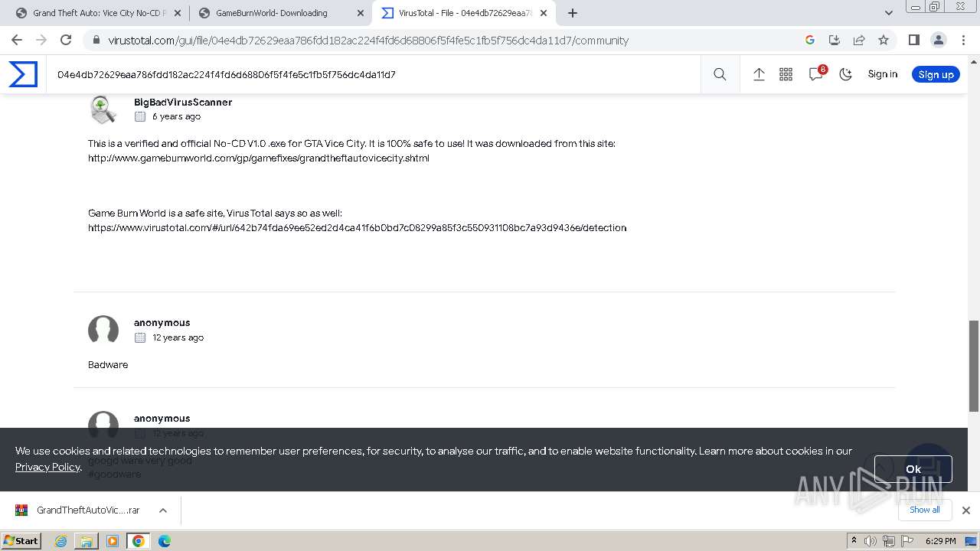Viewport: 980px width, 551px height.
Task: Open Microsoft Edge from taskbar
Action: (164, 541)
